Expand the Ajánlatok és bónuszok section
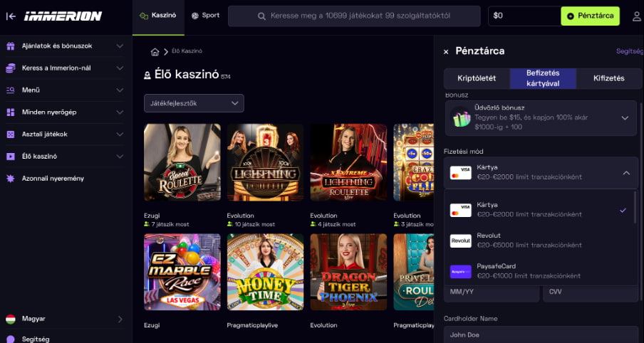The width and height of the screenshot is (644, 343). [120, 46]
